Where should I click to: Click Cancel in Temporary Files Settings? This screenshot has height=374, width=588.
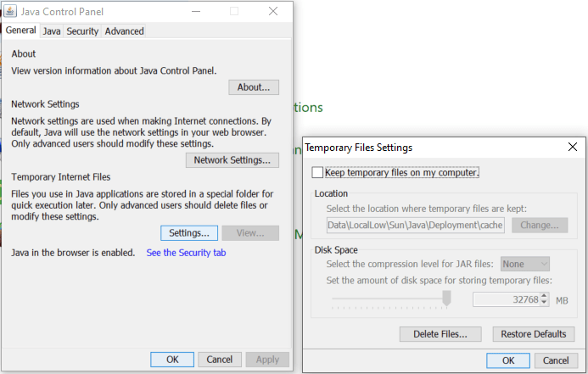coord(556,360)
